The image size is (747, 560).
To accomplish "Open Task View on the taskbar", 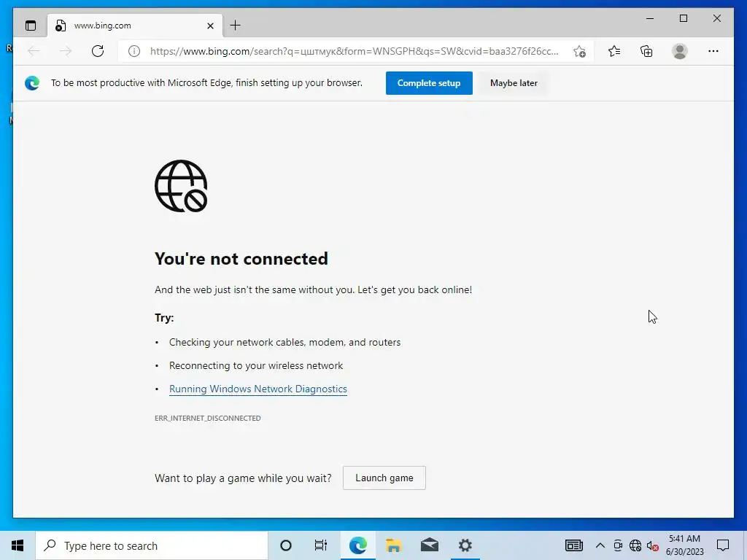I will [321, 545].
